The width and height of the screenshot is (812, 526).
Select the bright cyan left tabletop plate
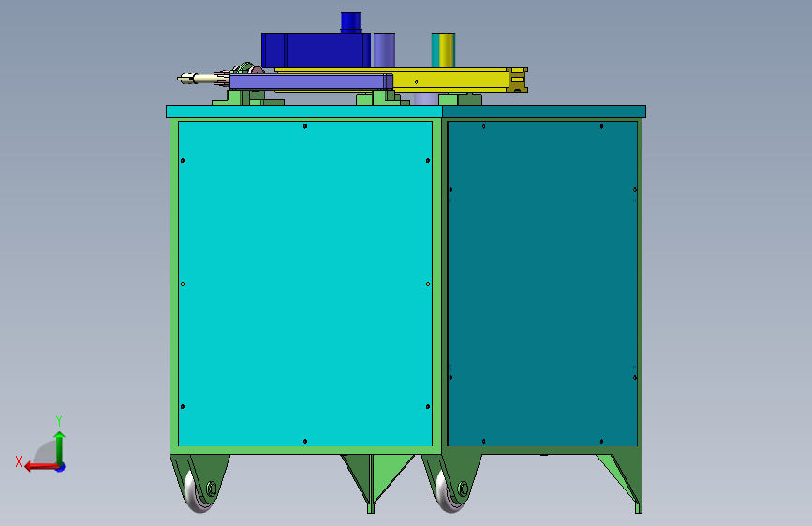pos(304,111)
